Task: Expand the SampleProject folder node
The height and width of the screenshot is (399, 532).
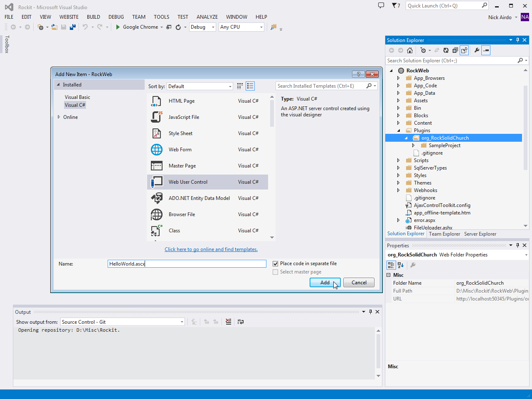Action: (x=413, y=145)
